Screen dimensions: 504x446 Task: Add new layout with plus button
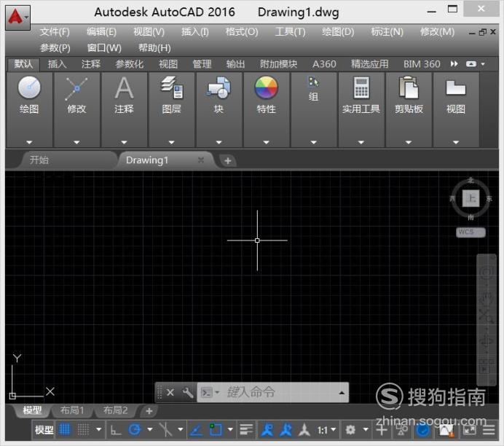149,411
